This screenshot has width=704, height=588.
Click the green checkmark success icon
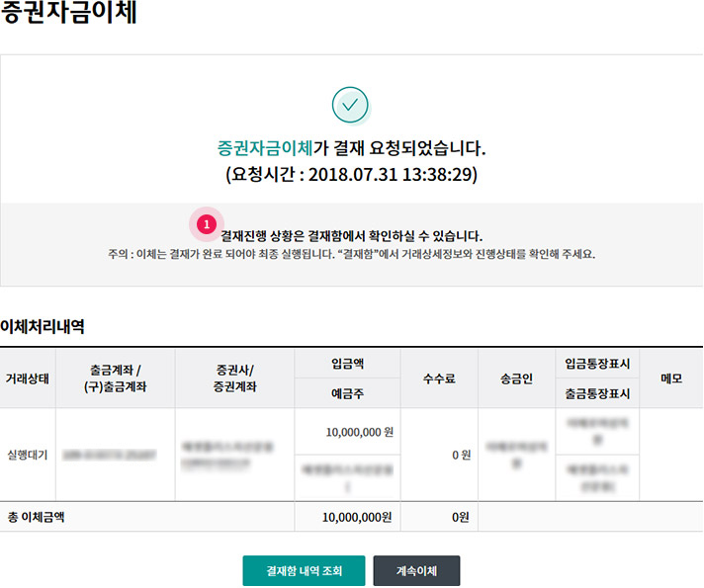pyautogui.click(x=350, y=105)
